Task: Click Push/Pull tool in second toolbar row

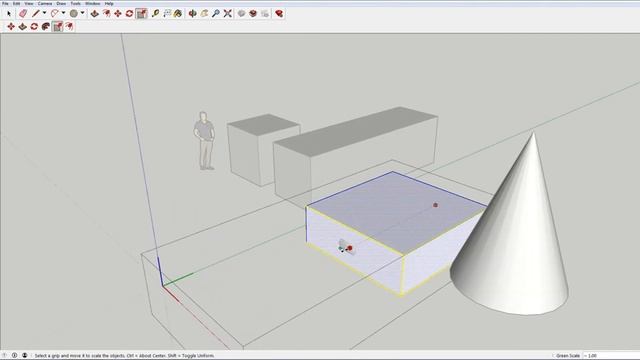Action: point(22,27)
